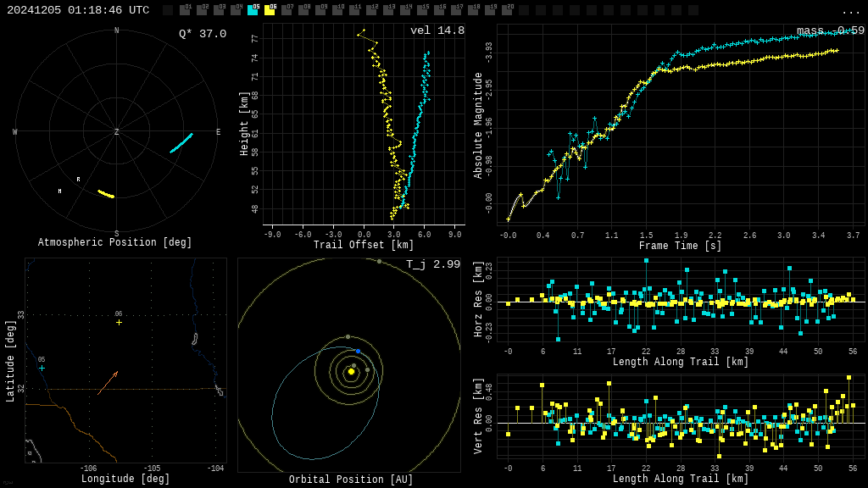Viewport: 868px width, 488px height.
Task: Select station 20 in the station strip
Action: [x=507, y=10]
